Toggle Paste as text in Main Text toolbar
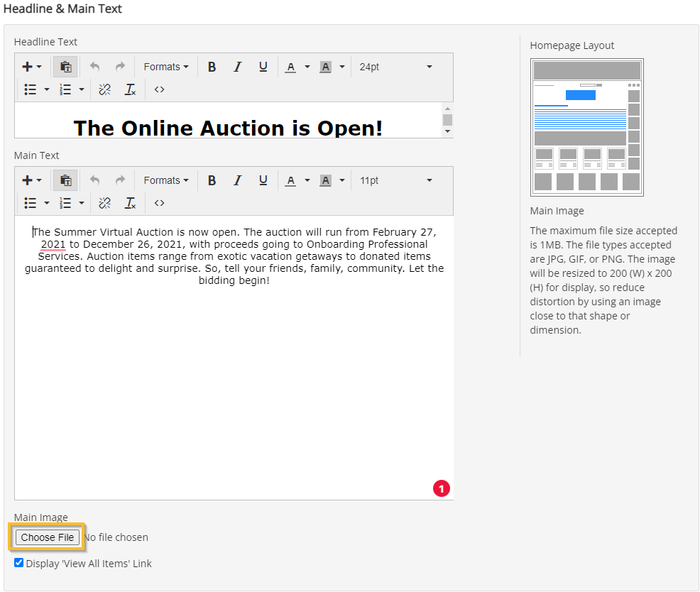Screen dimensions: 700x592 [x=65, y=180]
